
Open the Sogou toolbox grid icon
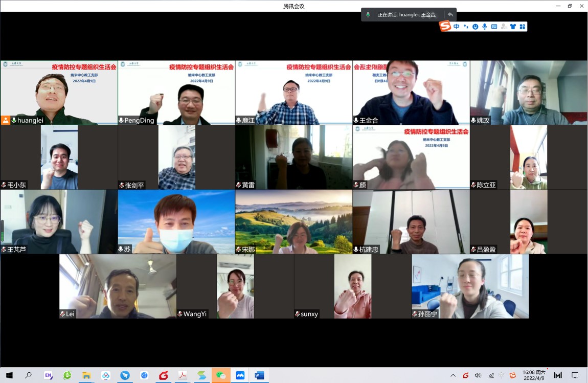coord(522,27)
